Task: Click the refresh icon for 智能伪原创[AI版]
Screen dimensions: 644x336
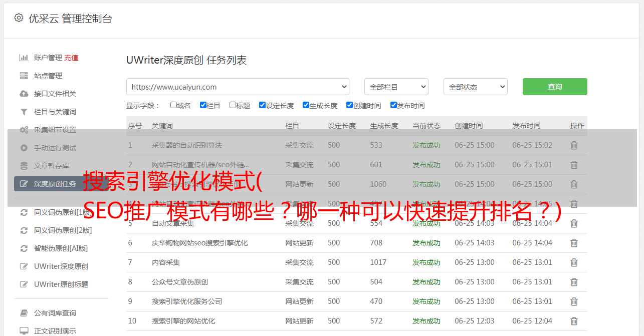Action: tap(24, 248)
